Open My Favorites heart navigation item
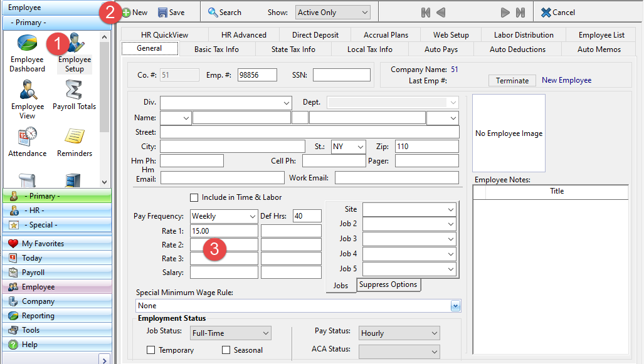 coord(57,243)
